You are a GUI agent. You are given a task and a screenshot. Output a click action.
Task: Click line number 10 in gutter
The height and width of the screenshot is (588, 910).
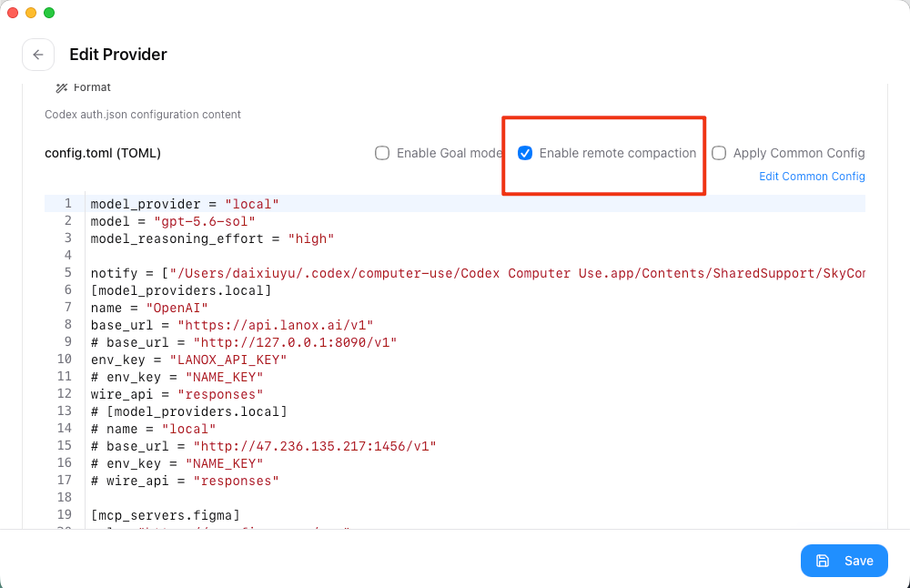(65, 360)
